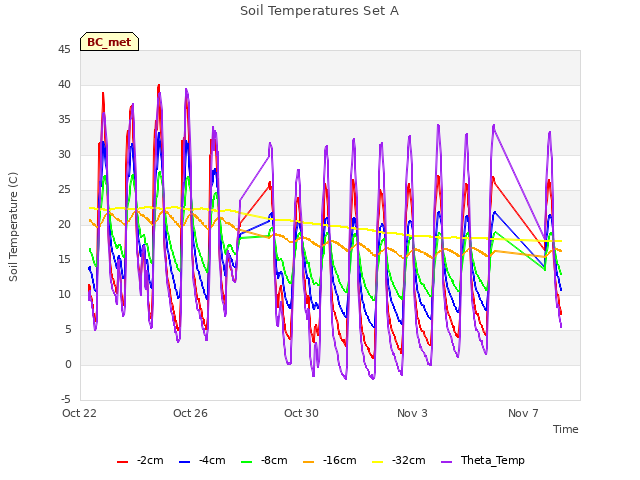Click the blue -4cm legend swatch
The height and width of the screenshot is (480, 640).
tap(184, 462)
